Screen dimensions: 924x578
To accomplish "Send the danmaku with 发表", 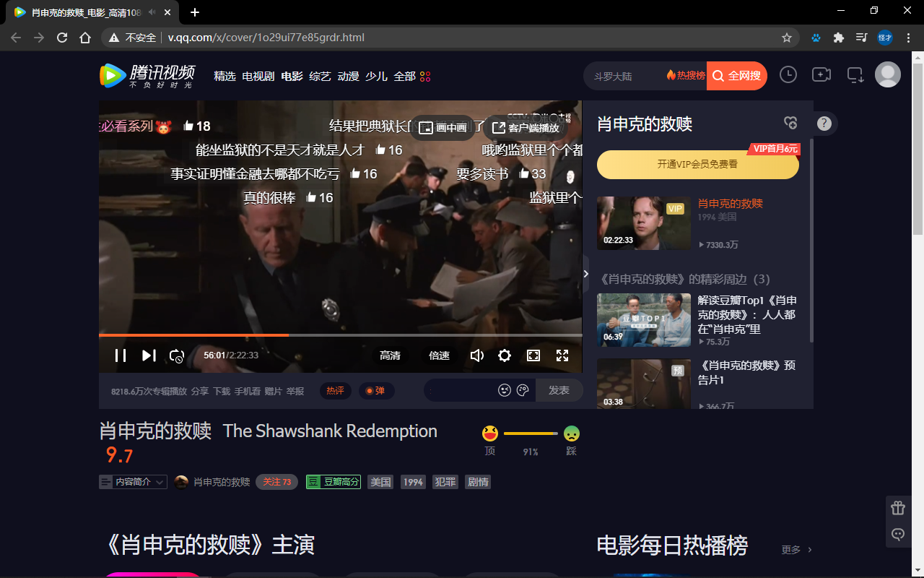I will (x=559, y=390).
